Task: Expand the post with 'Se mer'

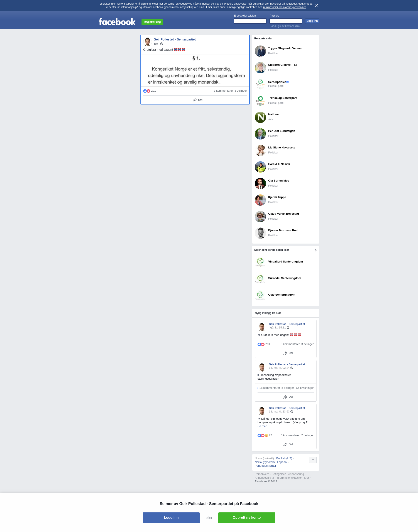Action: 262,426
